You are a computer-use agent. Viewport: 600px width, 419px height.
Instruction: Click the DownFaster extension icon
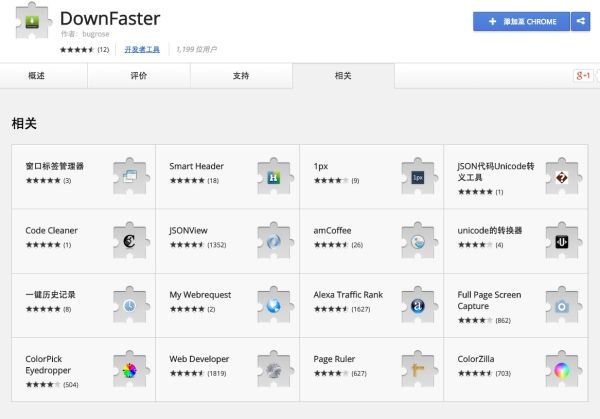click(x=32, y=21)
